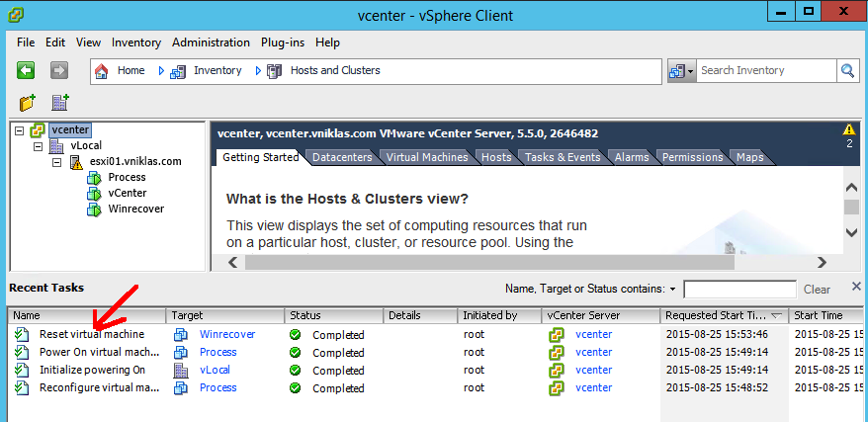Open the Inventory breadcrumb arrow menu
This screenshot has width=868, height=422.
(x=258, y=71)
